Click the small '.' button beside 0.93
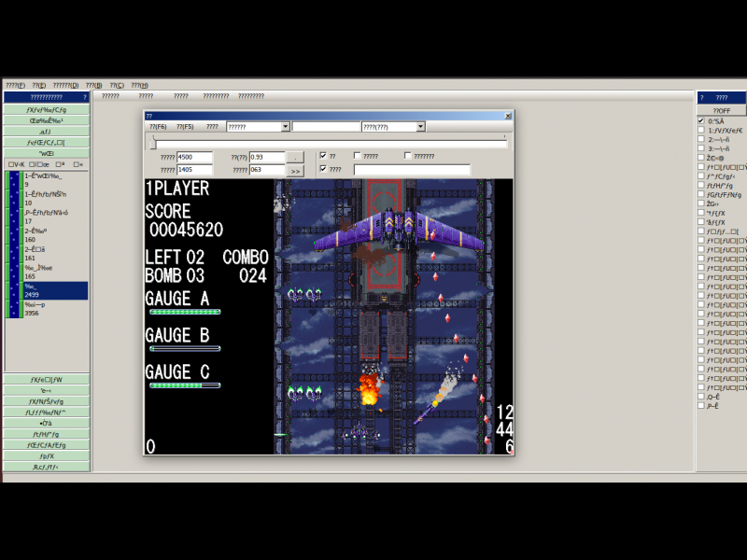The height and width of the screenshot is (560, 747). (x=295, y=157)
